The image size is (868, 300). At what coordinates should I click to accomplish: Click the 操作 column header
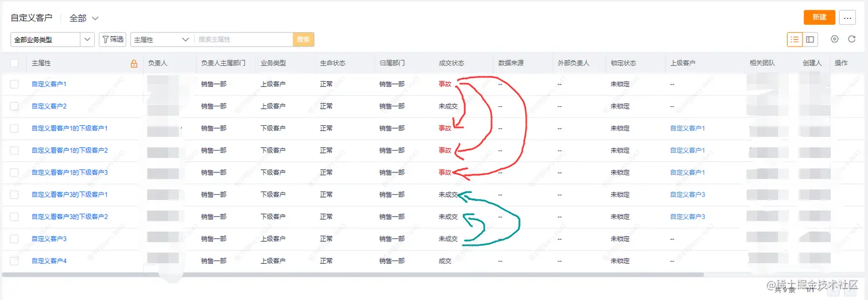click(x=840, y=63)
